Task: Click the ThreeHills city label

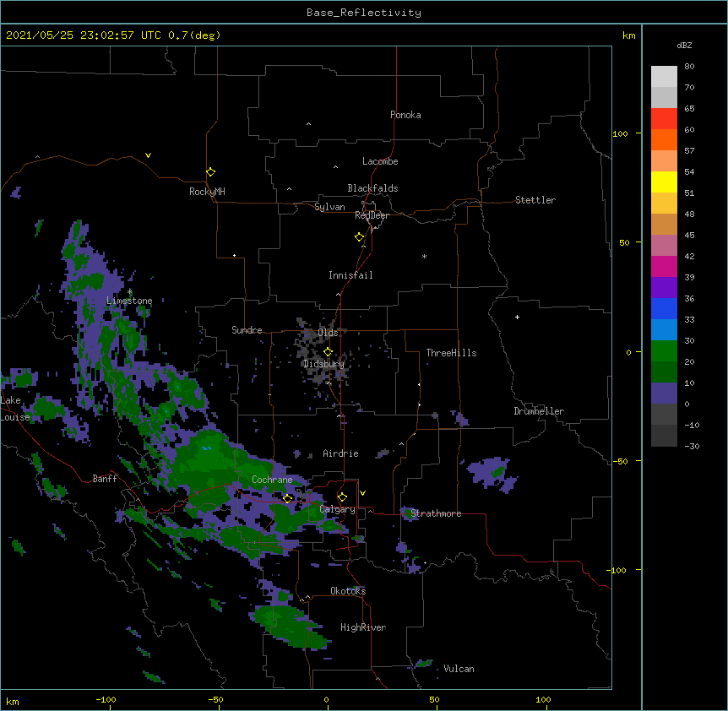Action: [x=451, y=353]
